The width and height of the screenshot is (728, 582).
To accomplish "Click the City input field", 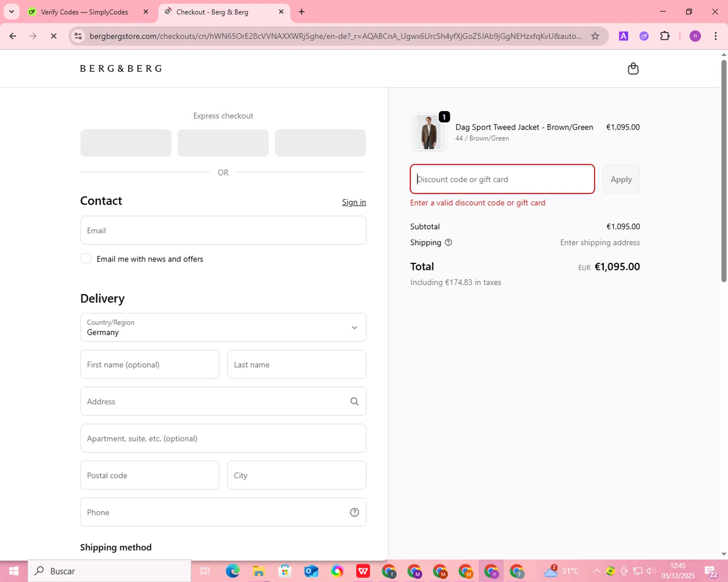I will [297, 475].
